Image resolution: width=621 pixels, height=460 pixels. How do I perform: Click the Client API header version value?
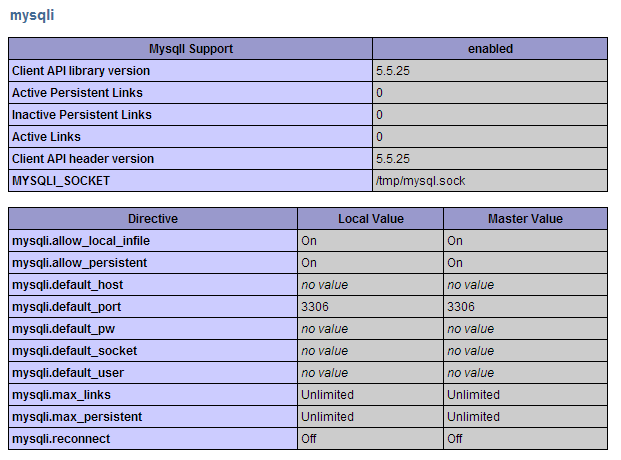coord(395,159)
